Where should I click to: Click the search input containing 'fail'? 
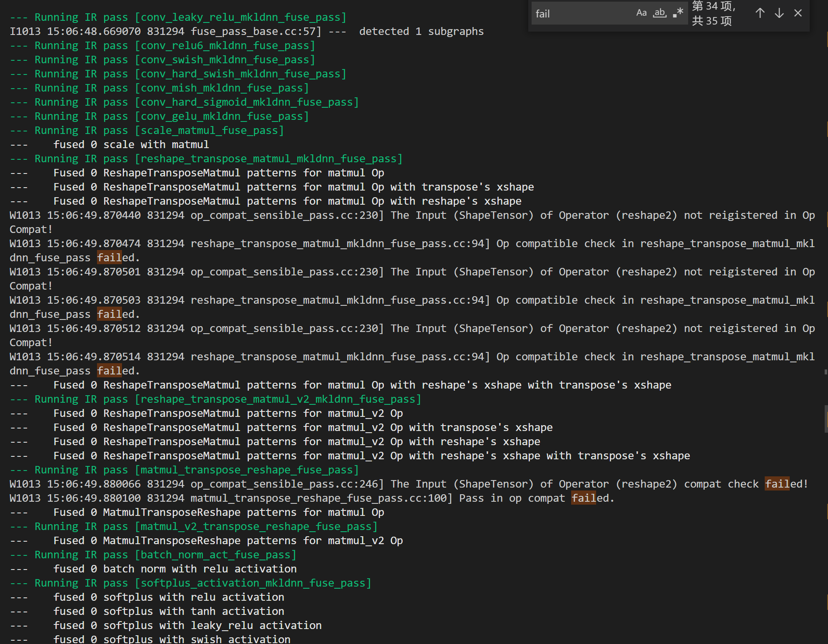583,13
